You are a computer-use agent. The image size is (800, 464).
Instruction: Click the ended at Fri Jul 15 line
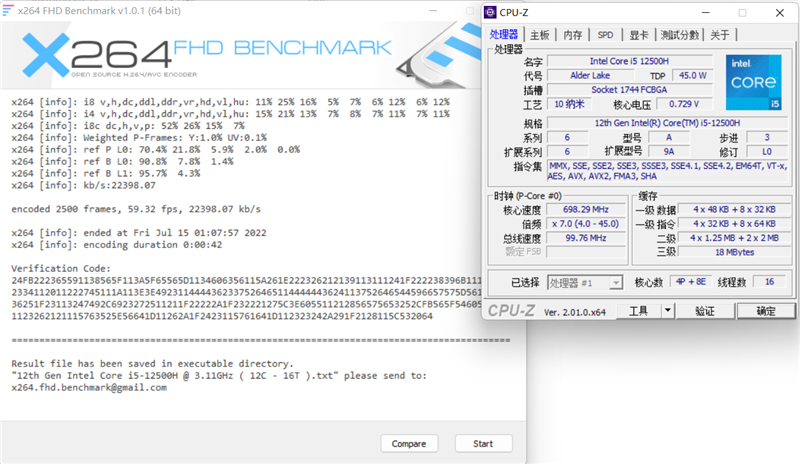pos(139,233)
